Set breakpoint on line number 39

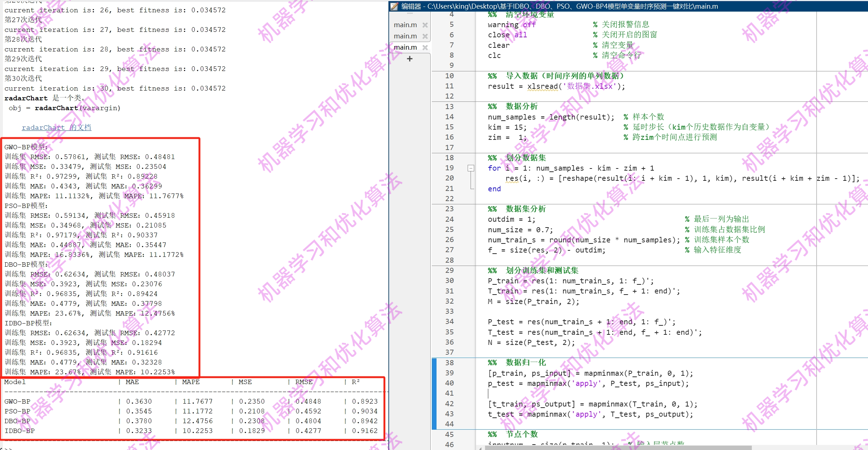(x=449, y=373)
